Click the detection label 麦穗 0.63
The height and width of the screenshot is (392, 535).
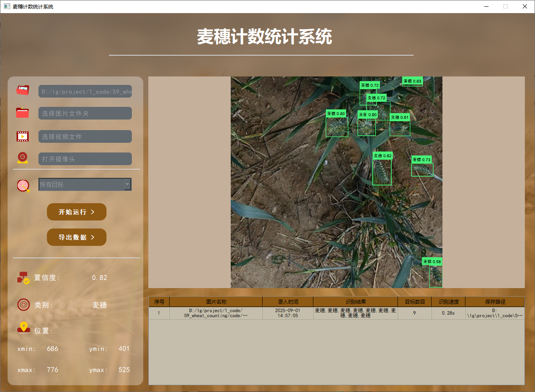(412, 81)
